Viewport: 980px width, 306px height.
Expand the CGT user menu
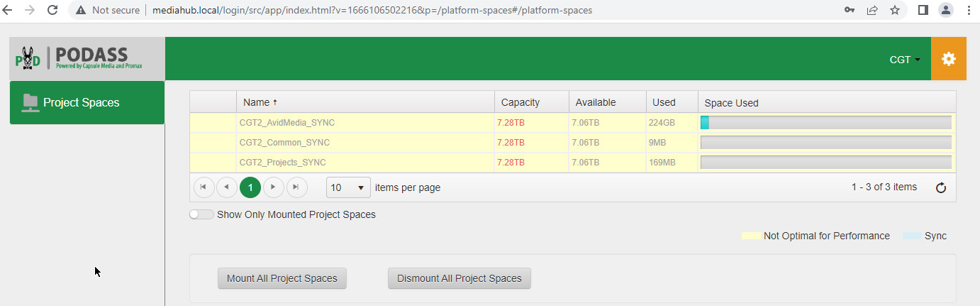point(905,60)
